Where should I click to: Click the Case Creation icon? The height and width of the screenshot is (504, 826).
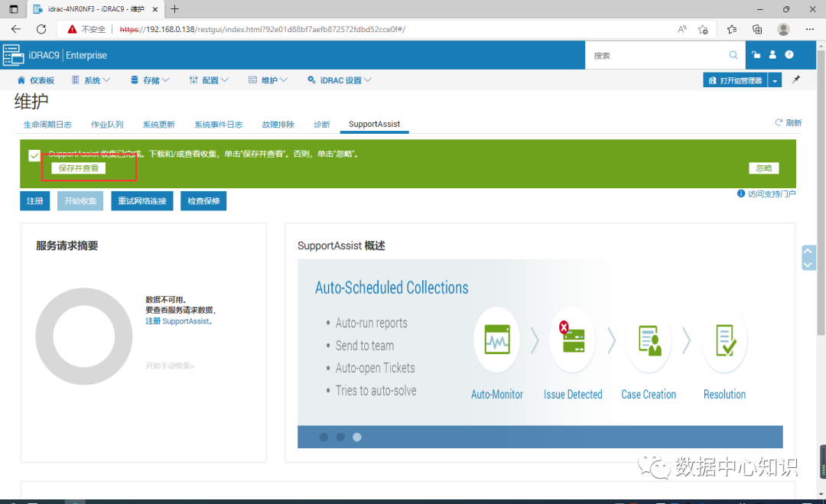649,340
